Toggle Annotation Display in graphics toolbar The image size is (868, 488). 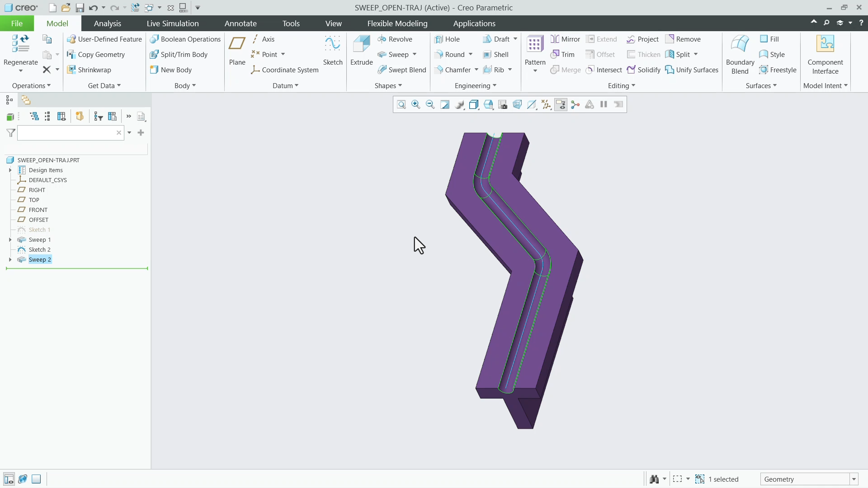click(561, 105)
